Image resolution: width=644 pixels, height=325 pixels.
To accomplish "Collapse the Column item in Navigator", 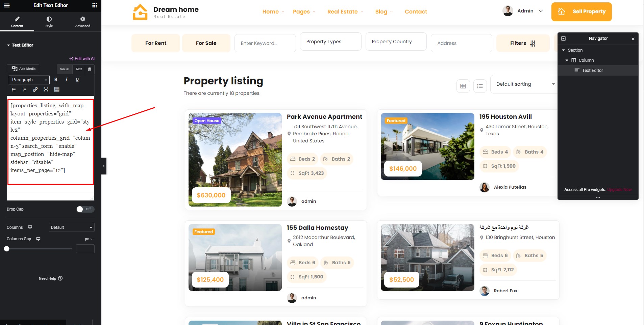I will 567,60.
